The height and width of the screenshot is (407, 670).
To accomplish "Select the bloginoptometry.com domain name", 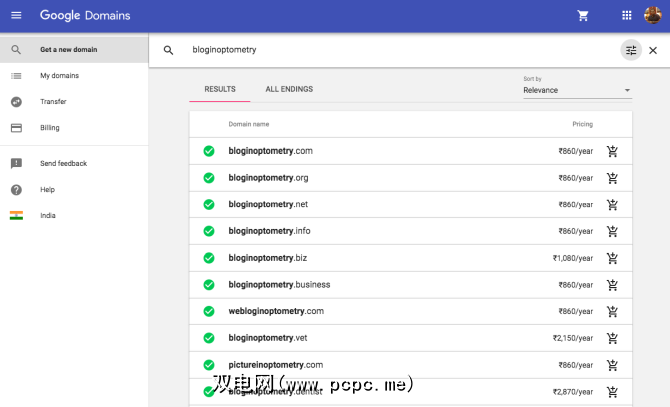I will click(270, 151).
